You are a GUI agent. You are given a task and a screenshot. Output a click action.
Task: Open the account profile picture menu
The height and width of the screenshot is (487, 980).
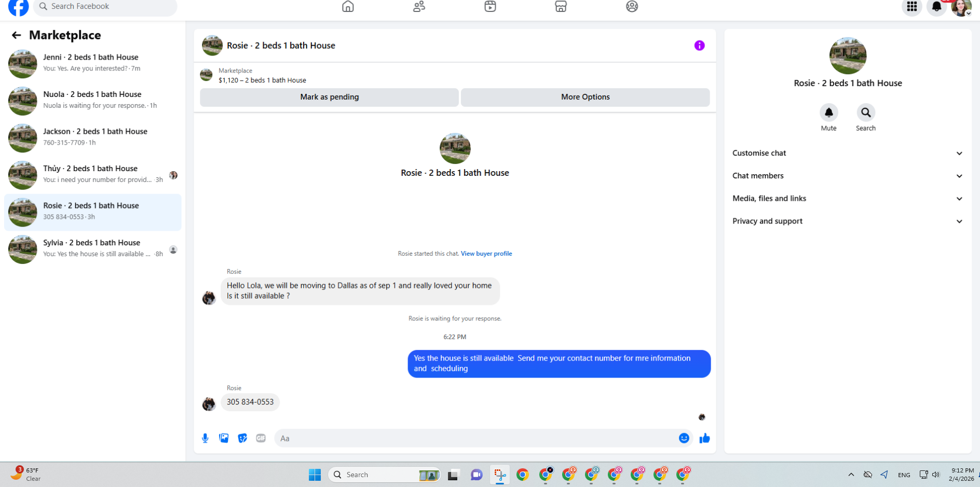click(x=961, y=7)
